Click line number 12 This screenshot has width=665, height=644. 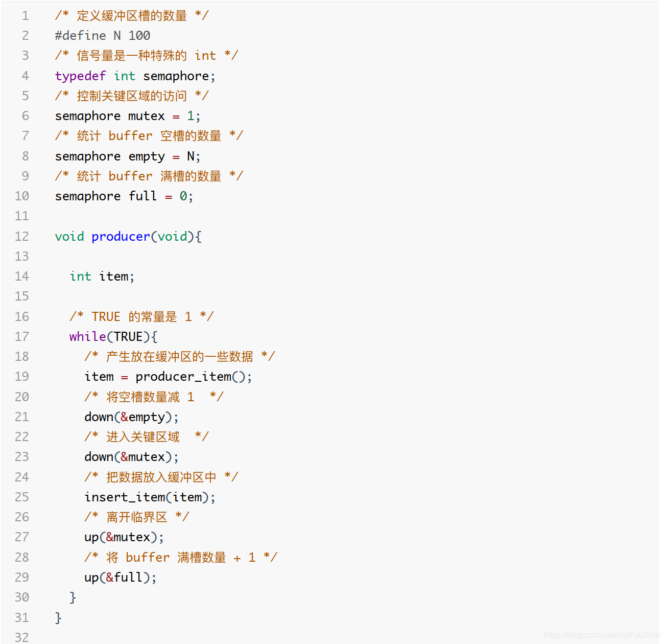pyautogui.click(x=22, y=237)
